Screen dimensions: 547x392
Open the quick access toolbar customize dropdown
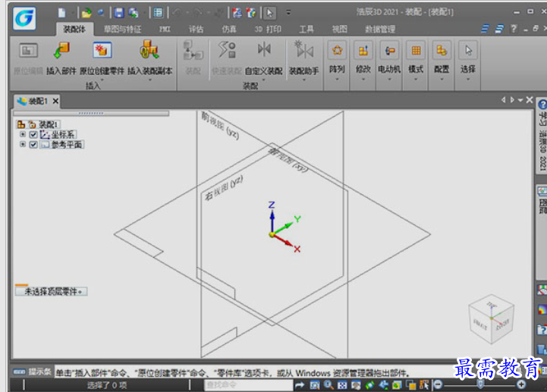point(288,13)
